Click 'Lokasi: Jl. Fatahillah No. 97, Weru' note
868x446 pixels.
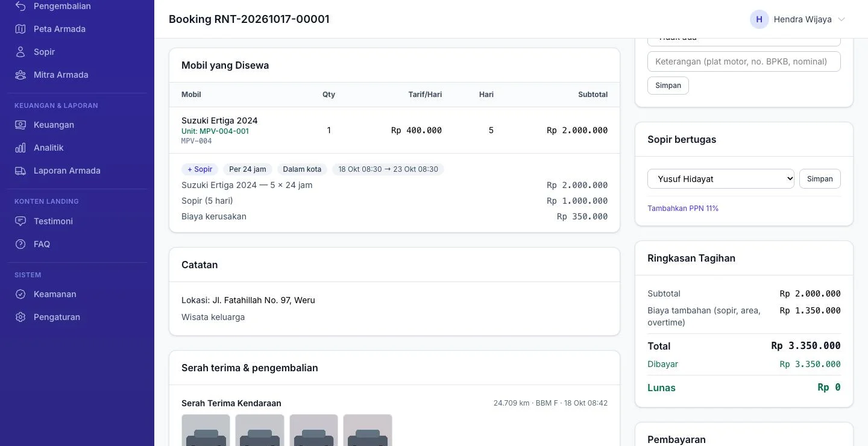pyautogui.click(x=248, y=300)
